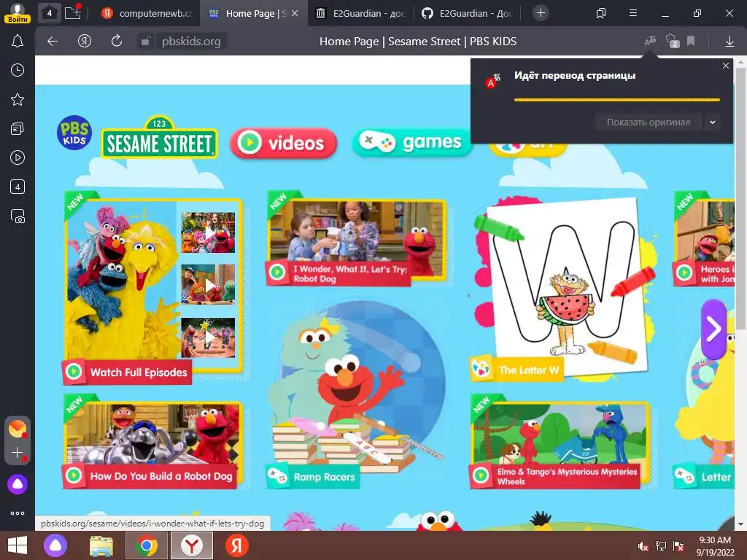Click the translation progress bar

[617, 100]
